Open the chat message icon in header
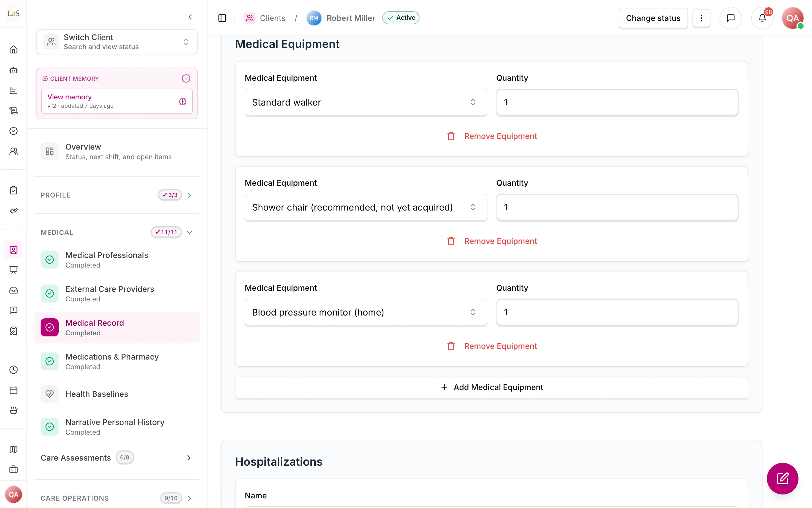Screen dimensions: 812x508 (x=731, y=18)
